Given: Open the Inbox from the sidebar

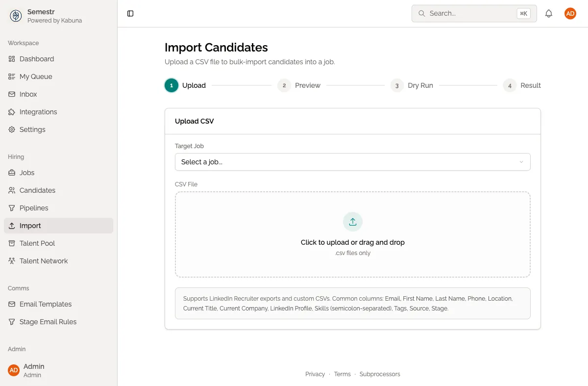Looking at the screenshot, I should [12, 94].
